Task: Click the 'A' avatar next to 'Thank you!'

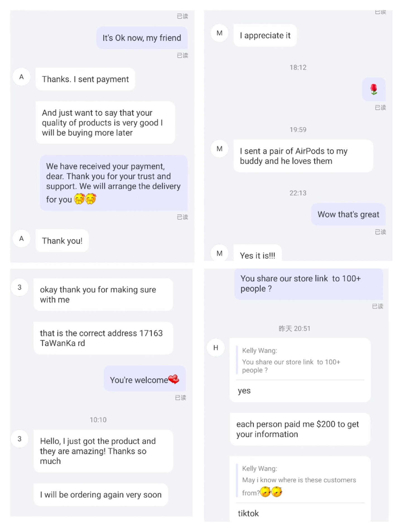Action: click(x=21, y=239)
